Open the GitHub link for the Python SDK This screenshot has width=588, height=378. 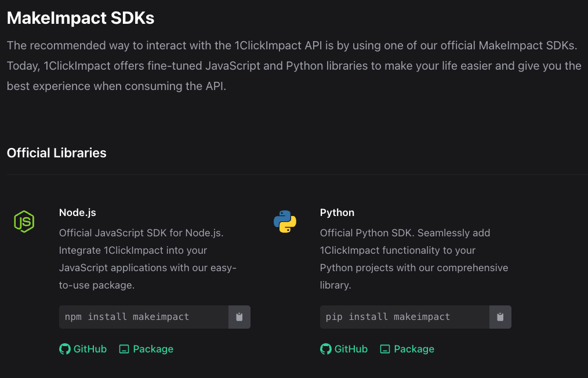344,349
